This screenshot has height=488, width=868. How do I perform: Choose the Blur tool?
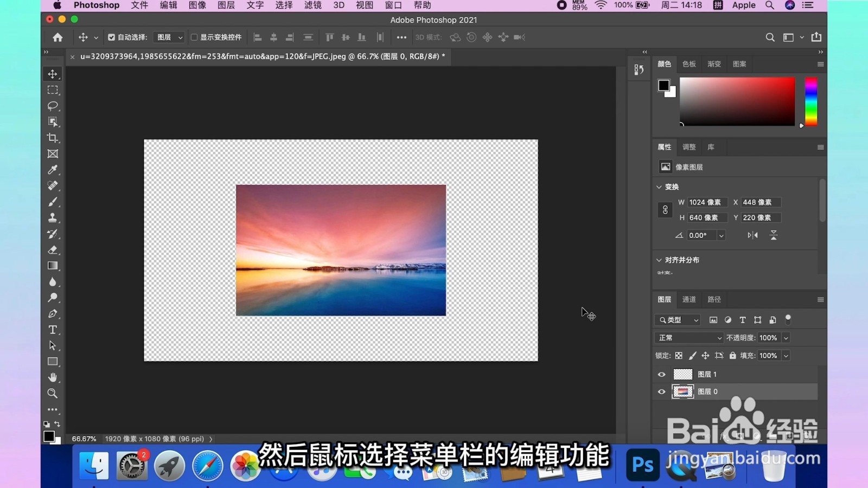(x=53, y=282)
